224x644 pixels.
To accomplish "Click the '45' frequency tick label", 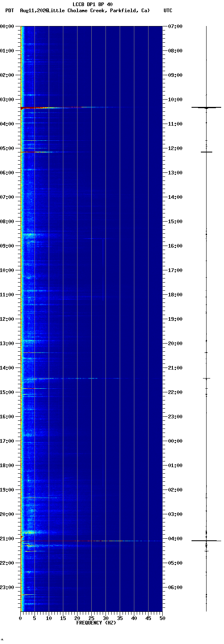I will pyautogui.click(x=148, y=618).
